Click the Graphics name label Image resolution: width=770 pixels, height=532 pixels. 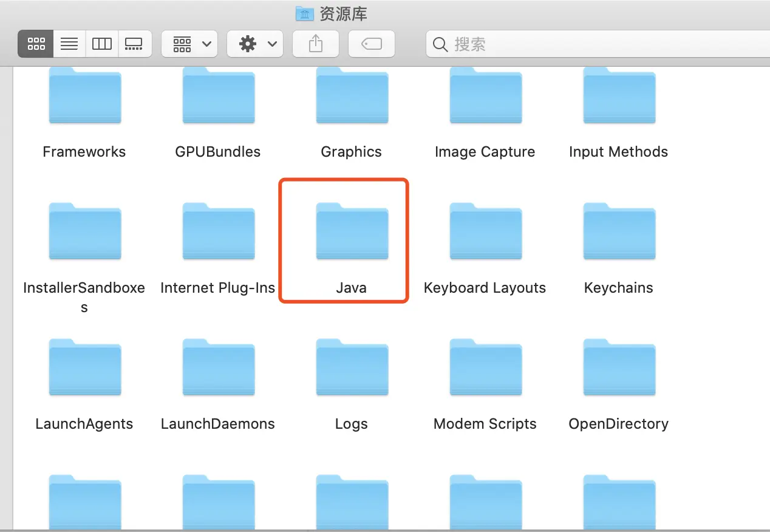(352, 152)
